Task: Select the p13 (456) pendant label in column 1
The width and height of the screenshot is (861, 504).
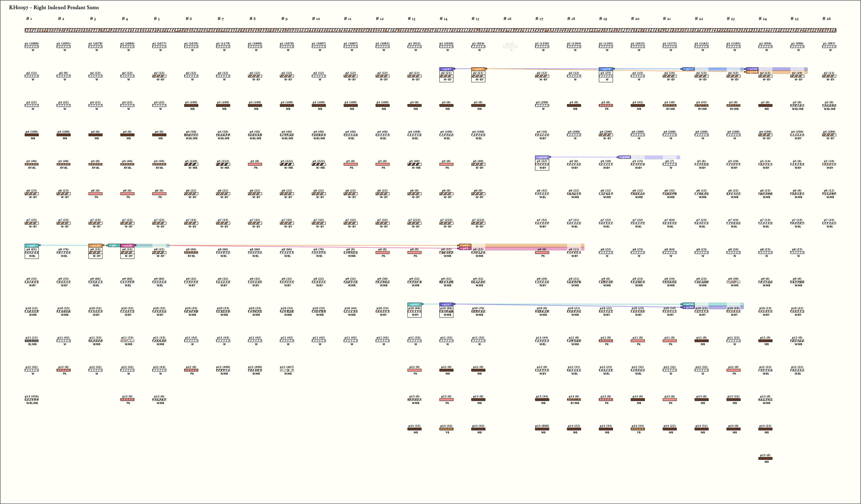Action: click(32, 396)
